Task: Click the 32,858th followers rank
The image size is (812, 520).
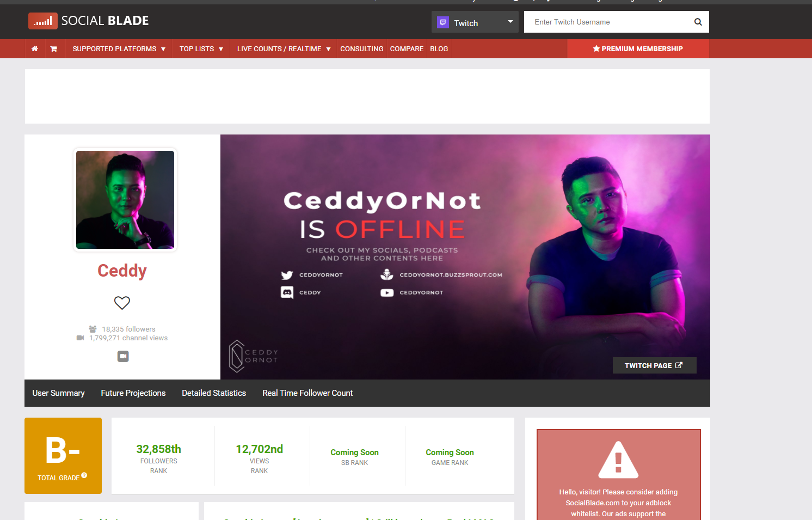Action: click(x=159, y=449)
